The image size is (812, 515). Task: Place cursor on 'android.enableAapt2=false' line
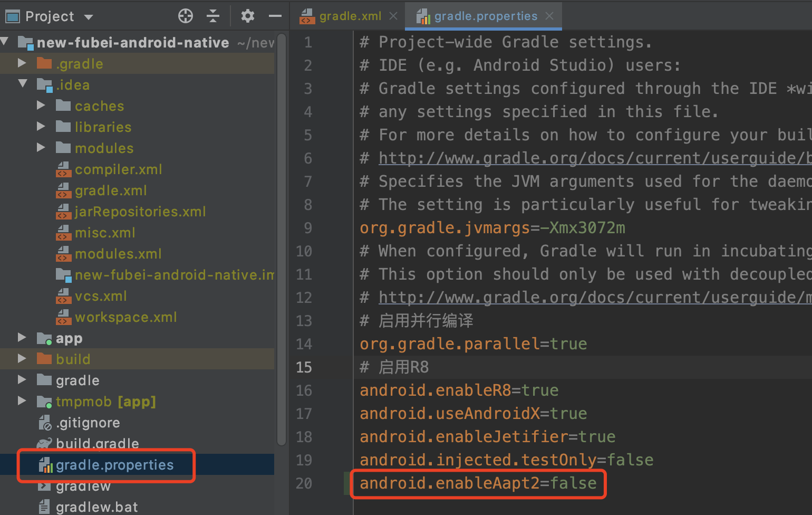click(x=478, y=483)
